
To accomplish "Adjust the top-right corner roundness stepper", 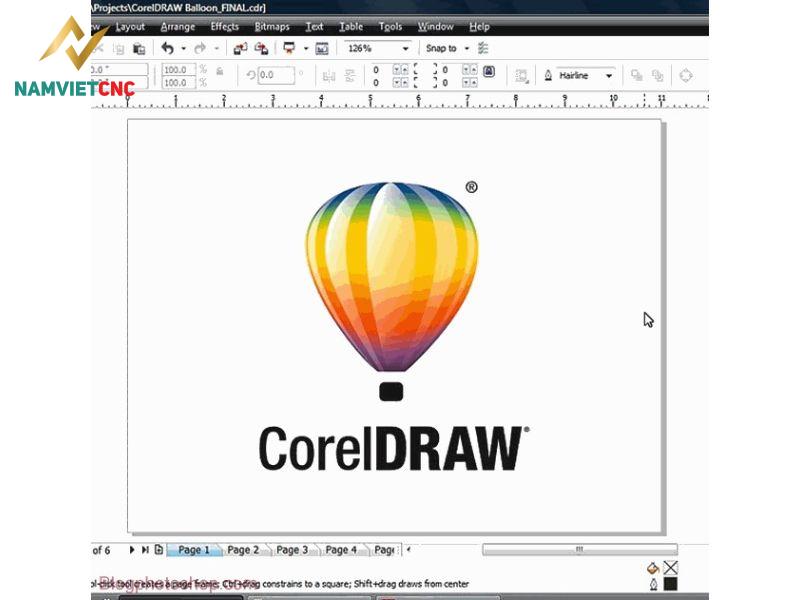I will pos(470,69).
